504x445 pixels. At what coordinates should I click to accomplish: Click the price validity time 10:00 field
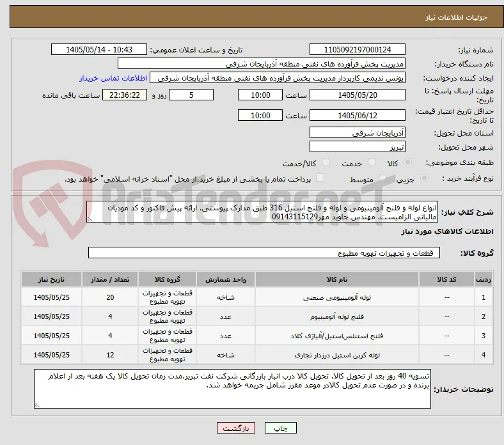pos(260,115)
